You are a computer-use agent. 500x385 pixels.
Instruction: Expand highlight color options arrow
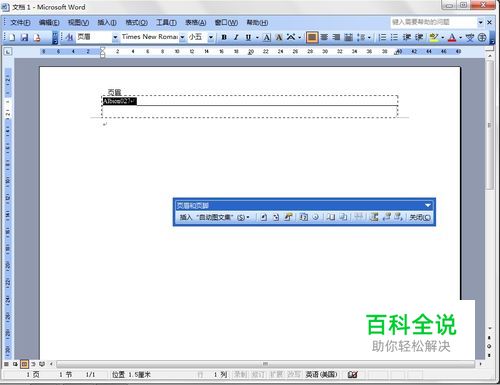pos(442,37)
